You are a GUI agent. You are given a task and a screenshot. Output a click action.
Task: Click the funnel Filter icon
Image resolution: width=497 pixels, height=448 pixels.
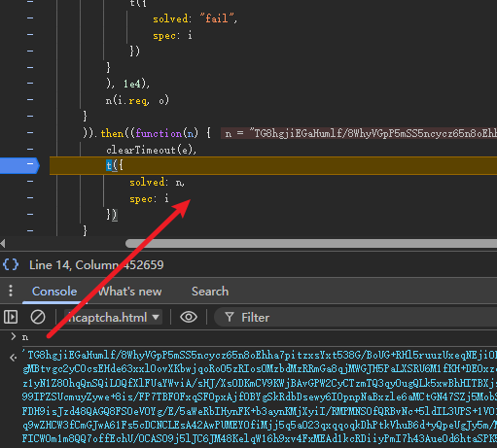click(230, 317)
